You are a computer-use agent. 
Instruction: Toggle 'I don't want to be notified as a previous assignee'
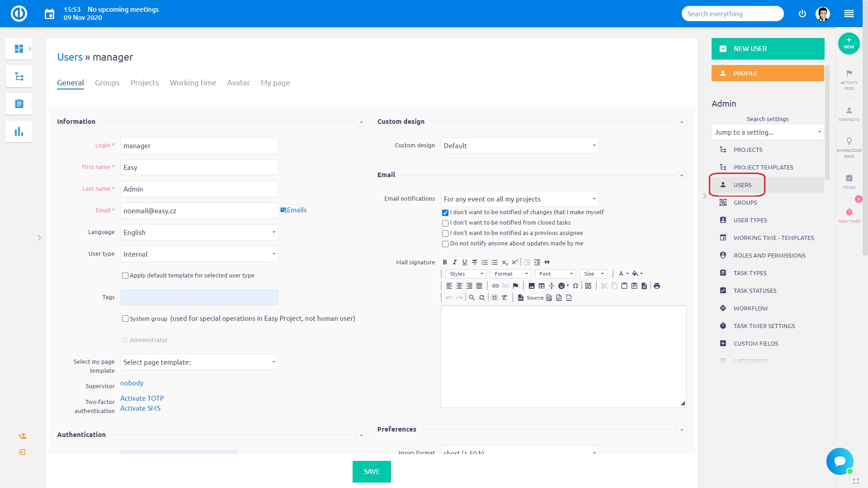tap(445, 233)
